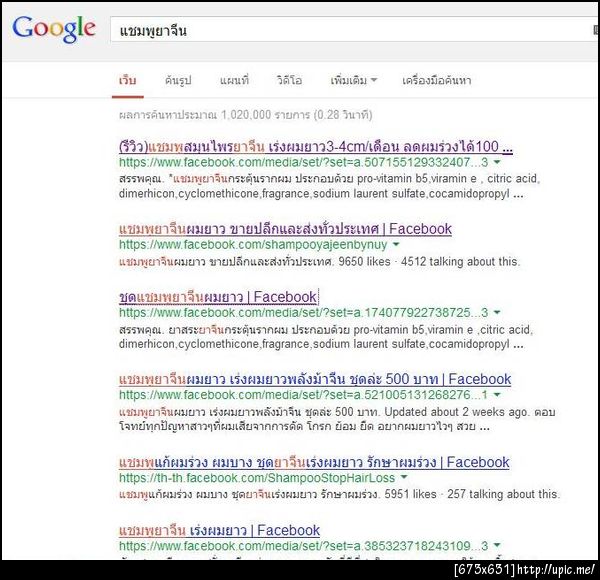Screen dimensions: 600x580
Task: Expand the arrow beside the ShampooStopHairLoss URL
Action: coord(403,477)
